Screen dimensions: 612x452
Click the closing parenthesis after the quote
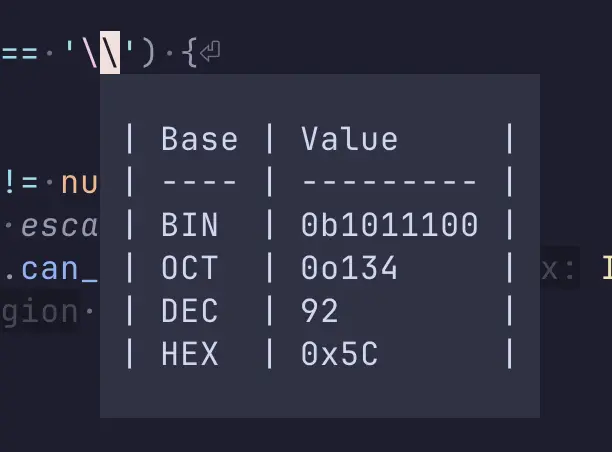(149, 52)
